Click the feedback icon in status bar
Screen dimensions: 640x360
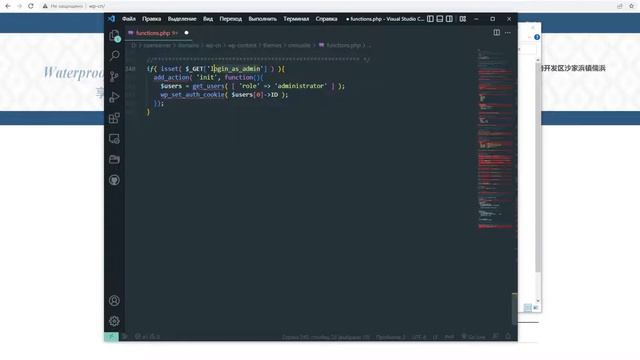pos(495,337)
